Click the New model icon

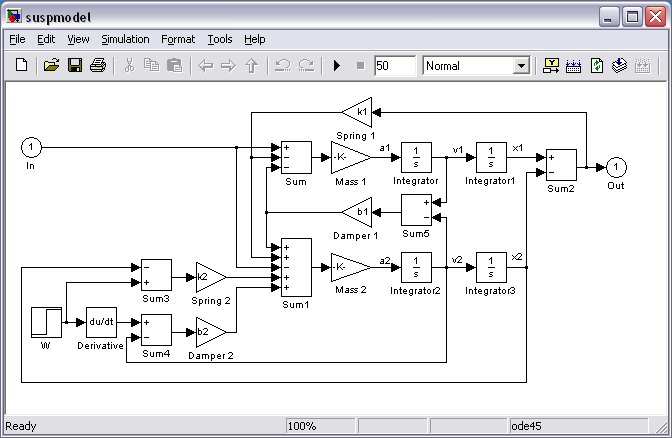pos(22,65)
